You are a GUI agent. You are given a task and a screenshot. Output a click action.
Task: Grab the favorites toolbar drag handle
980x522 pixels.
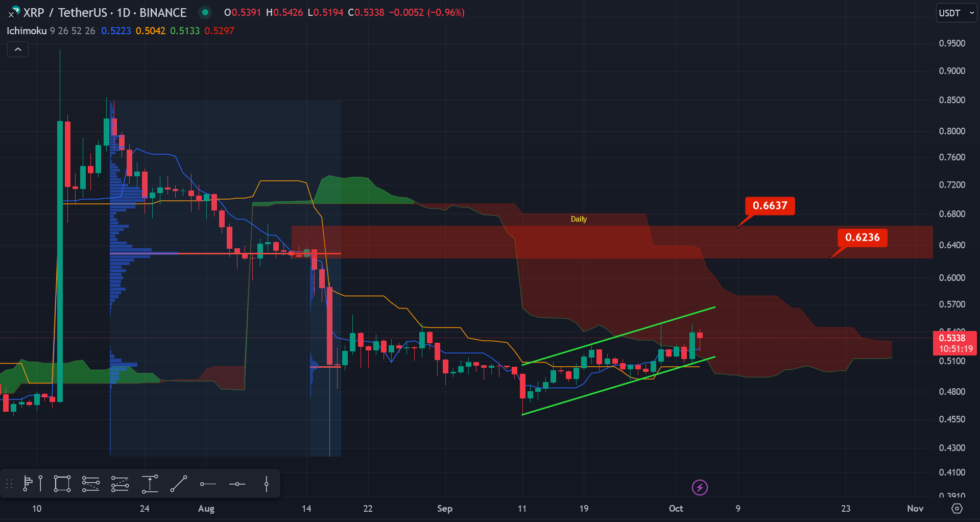point(9,484)
